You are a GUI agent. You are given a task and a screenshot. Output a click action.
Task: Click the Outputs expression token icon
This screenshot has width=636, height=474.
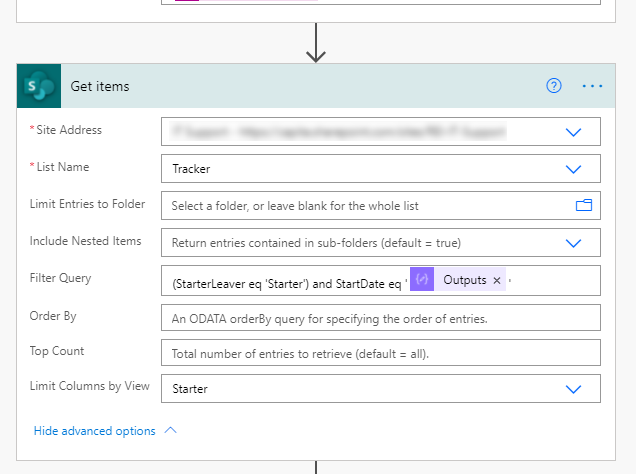click(422, 280)
